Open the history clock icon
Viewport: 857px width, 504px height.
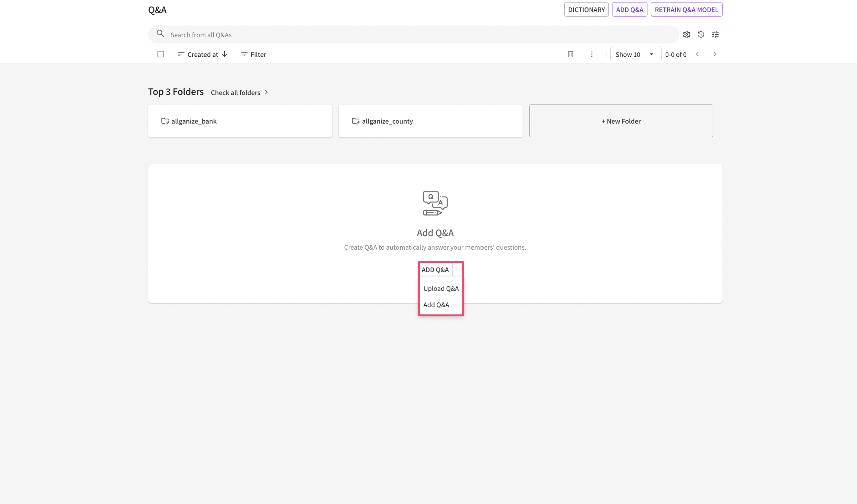[x=701, y=34]
